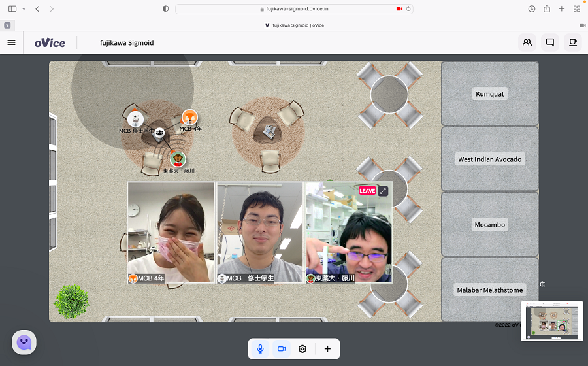Click the MCB 修士学生 video feed

coord(260,233)
